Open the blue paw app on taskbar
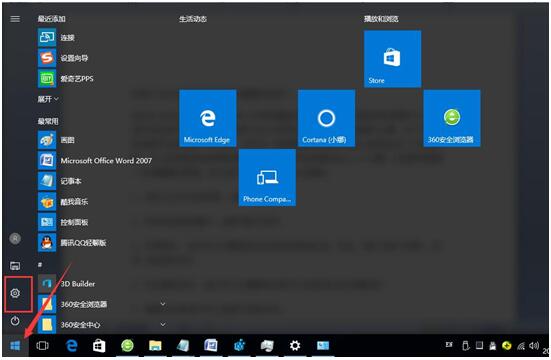551x360 pixels. tap(240, 346)
